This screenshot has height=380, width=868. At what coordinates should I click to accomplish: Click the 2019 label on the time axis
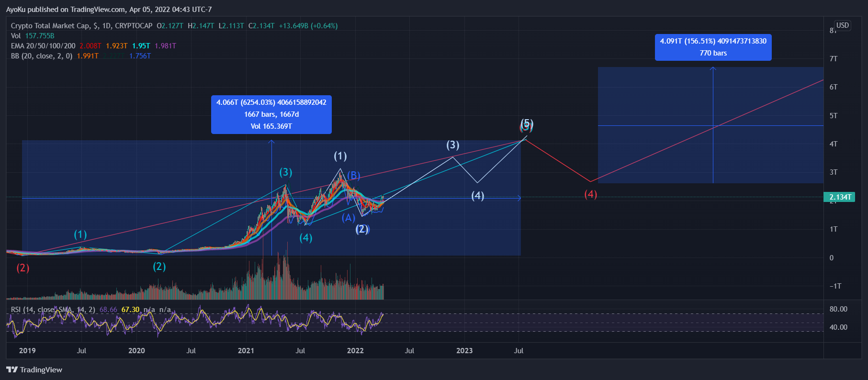click(x=27, y=351)
